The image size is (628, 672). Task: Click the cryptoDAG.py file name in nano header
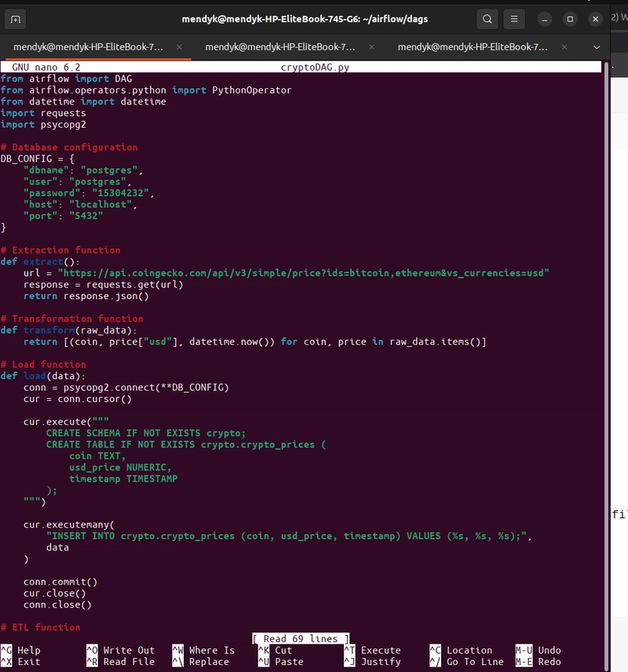[315, 68]
